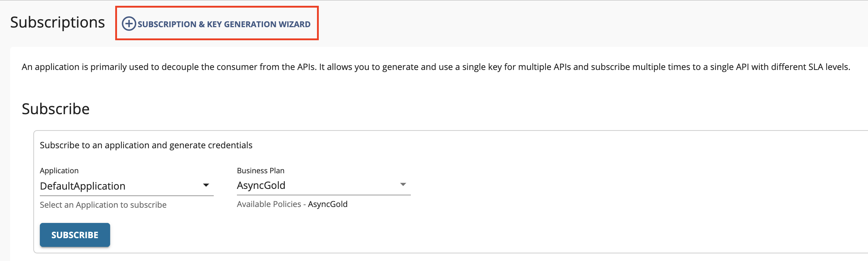Click the "Subscriptions" page heading
Image resolution: width=868 pixels, height=261 pixels.
click(58, 22)
